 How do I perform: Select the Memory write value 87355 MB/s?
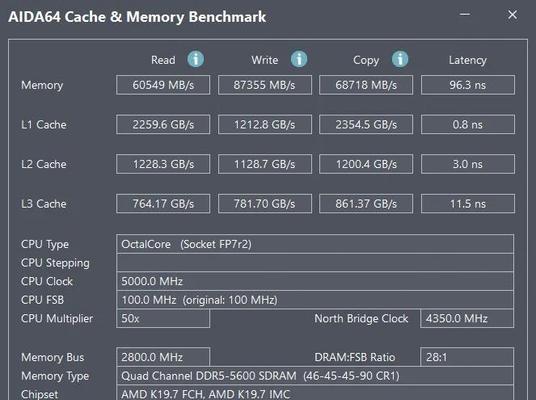[x=265, y=85]
